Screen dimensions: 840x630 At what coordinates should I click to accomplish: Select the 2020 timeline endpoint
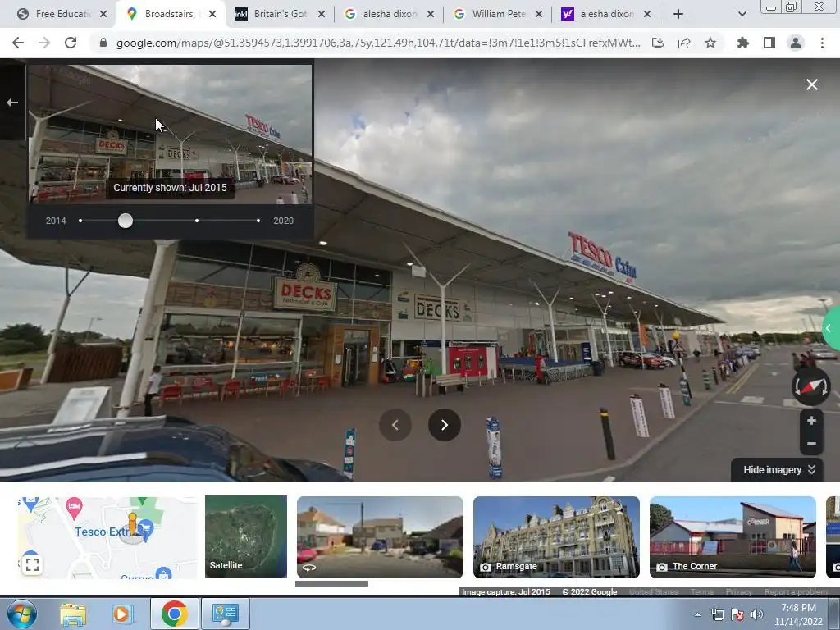pyautogui.click(x=258, y=221)
